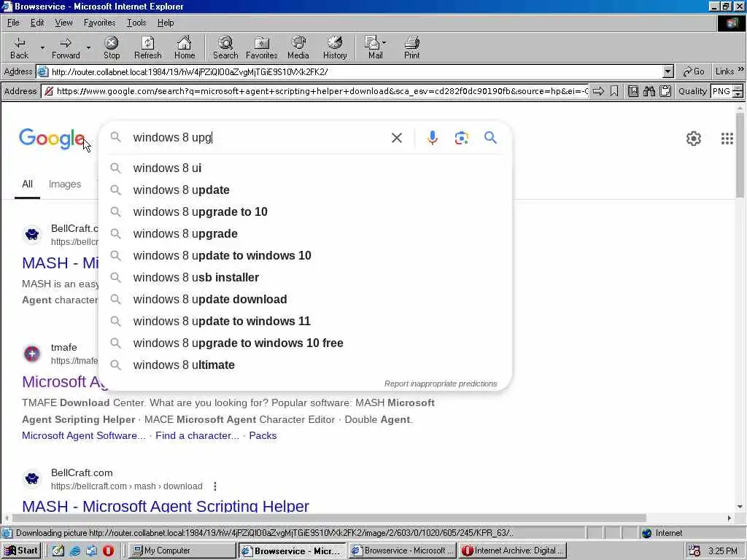
Task: Open the IE Search pane
Action: click(x=225, y=47)
